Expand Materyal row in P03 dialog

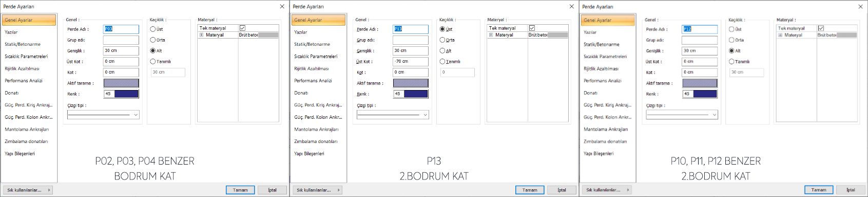point(202,35)
